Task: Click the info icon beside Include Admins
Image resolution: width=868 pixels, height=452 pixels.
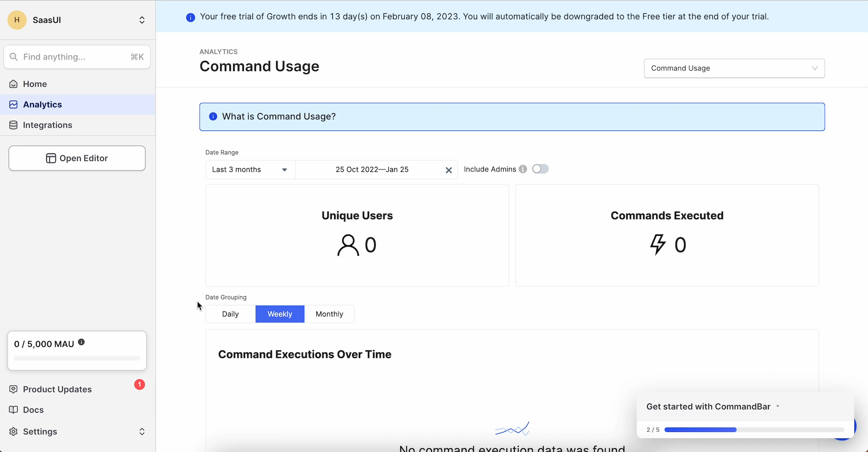Action: 523,169
